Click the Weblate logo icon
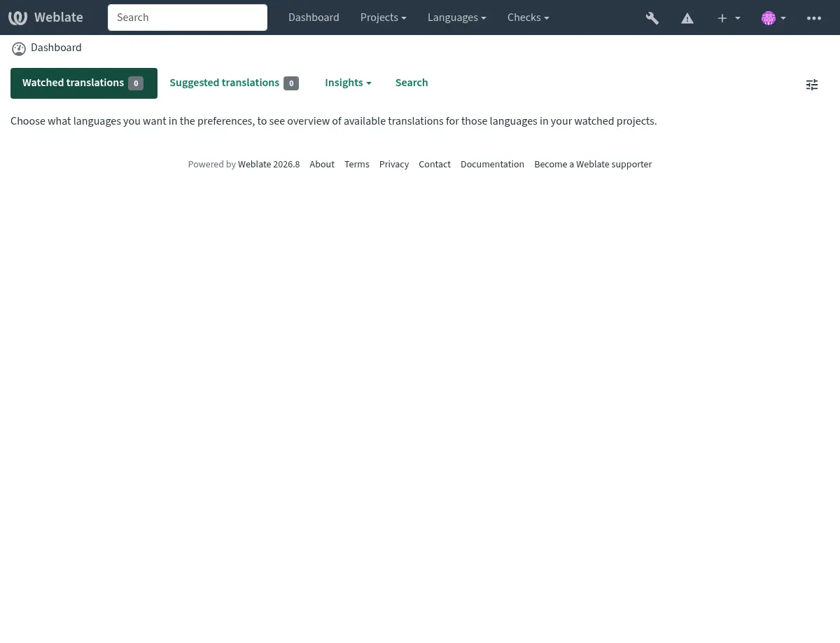Viewport: 840px width, 643px height. click(x=17, y=18)
